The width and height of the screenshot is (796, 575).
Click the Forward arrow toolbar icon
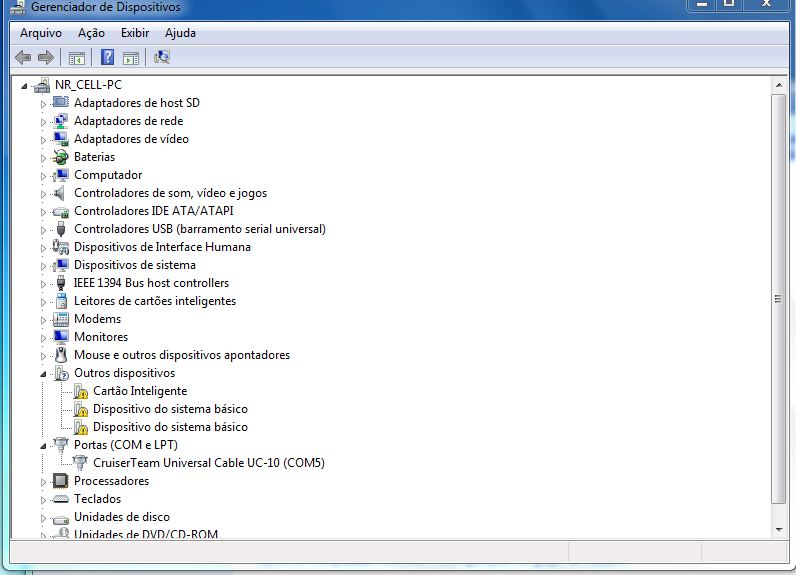46,57
